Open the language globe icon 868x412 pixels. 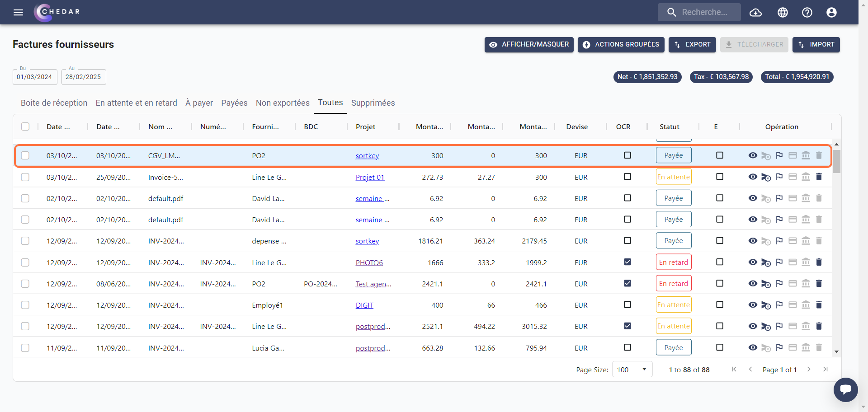(783, 12)
